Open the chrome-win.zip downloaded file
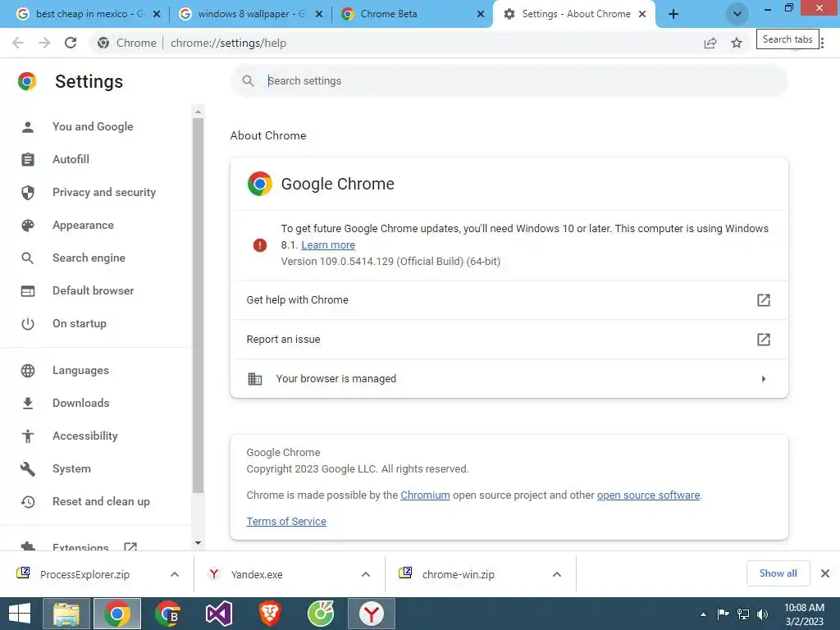Screen dimensions: 840x630 pos(458,575)
